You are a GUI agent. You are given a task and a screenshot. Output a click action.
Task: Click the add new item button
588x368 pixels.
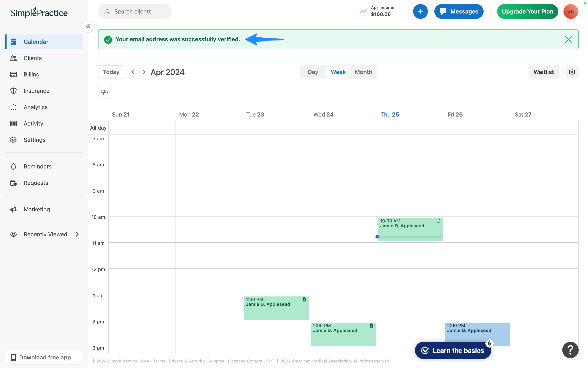coord(420,11)
